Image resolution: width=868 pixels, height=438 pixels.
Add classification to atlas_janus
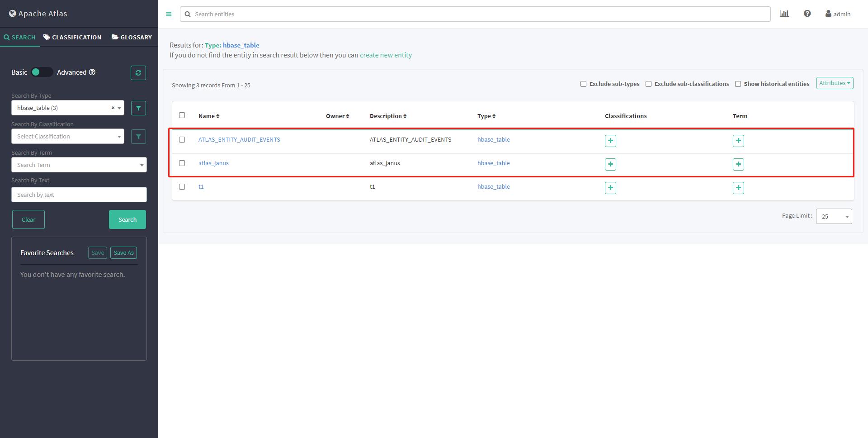(610, 164)
